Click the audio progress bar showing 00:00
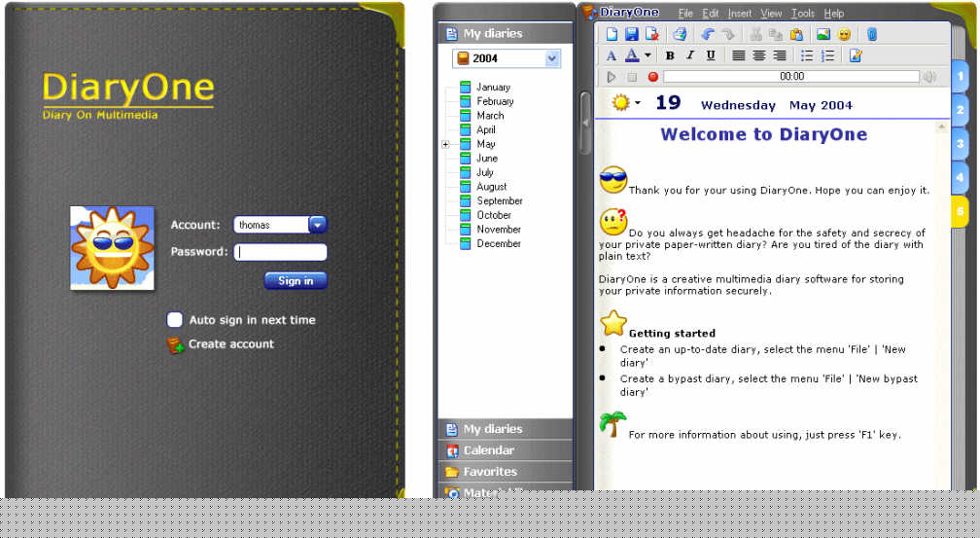 pos(791,76)
